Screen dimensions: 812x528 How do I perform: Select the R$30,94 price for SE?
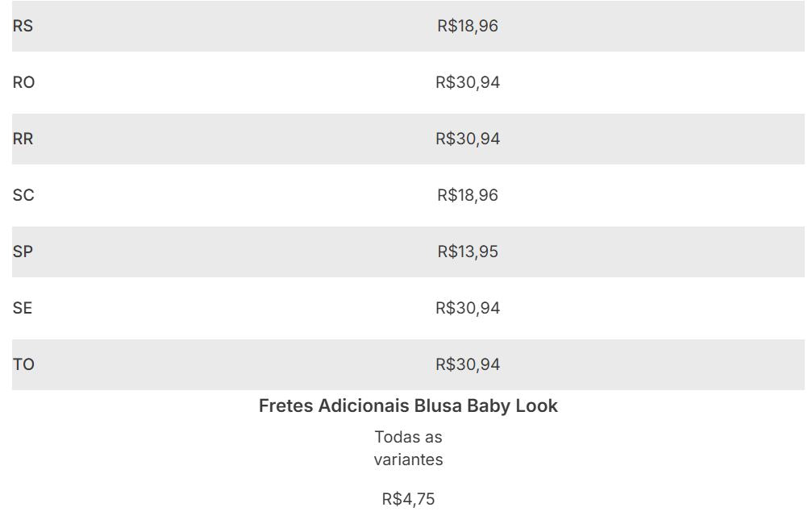click(468, 308)
